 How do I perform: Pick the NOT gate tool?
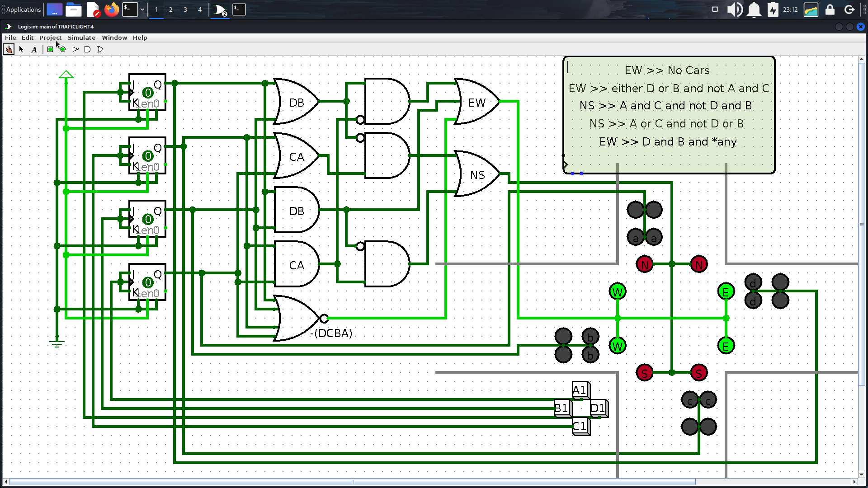coord(75,49)
